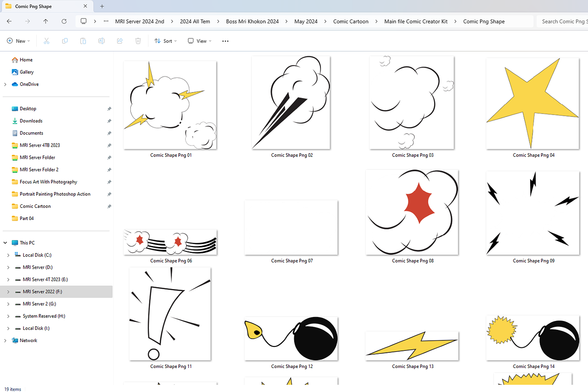Click the Search Comic Png Shape field
This screenshot has height=392, width=588.
[x=562, y=22]
